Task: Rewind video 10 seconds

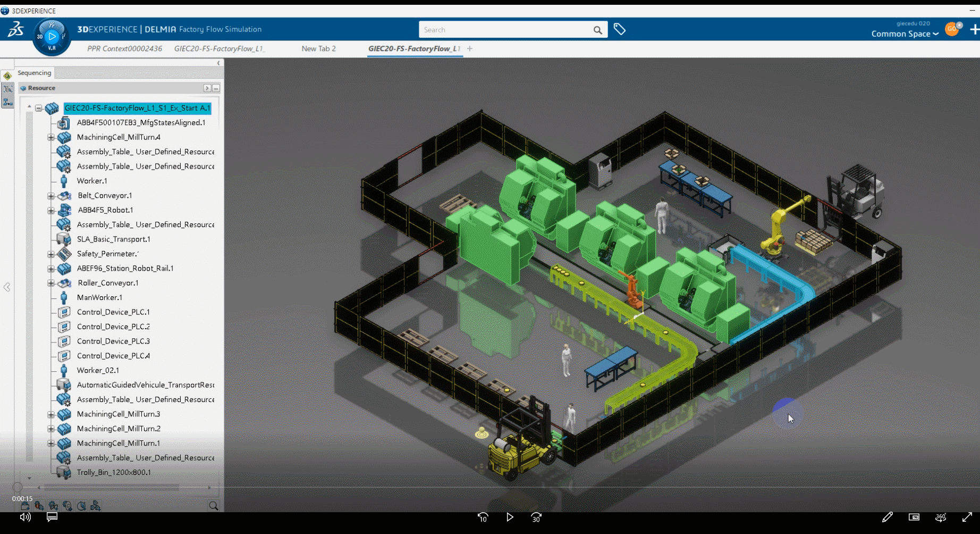Action: click(x=483, y=517)
